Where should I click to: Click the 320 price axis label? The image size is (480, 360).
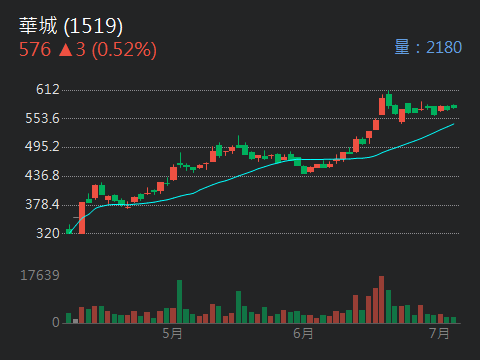(48, 233)
